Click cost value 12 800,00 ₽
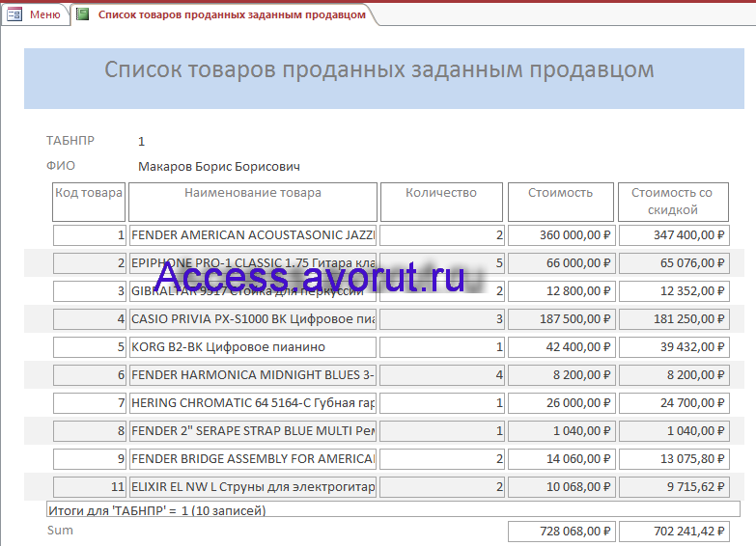Viewport: 756px width, 546px height. (x=561, y=291)
